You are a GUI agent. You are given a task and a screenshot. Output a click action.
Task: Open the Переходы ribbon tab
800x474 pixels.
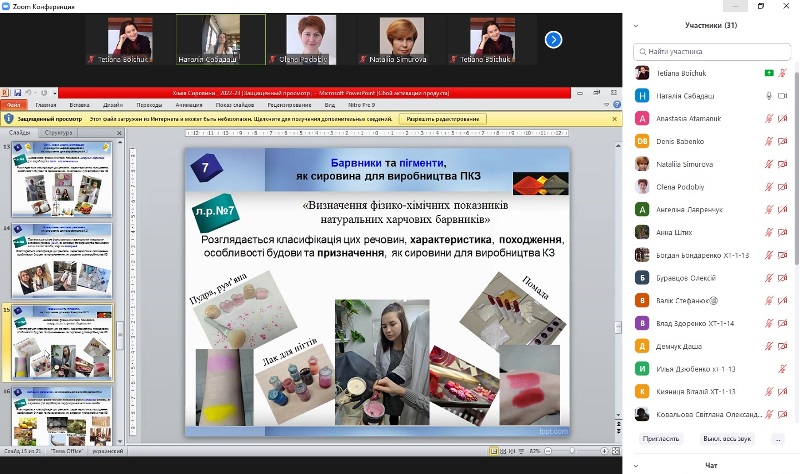click(149, 105)
